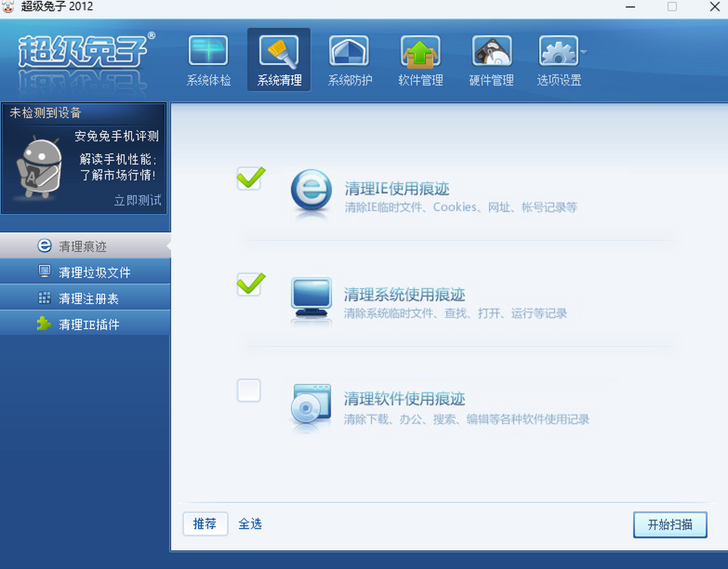Image resolution: width=728 pixels, height=569 pixels.
Task: Click the 清理软件使用痕迹 heading
Action: (x=405, y=399)
